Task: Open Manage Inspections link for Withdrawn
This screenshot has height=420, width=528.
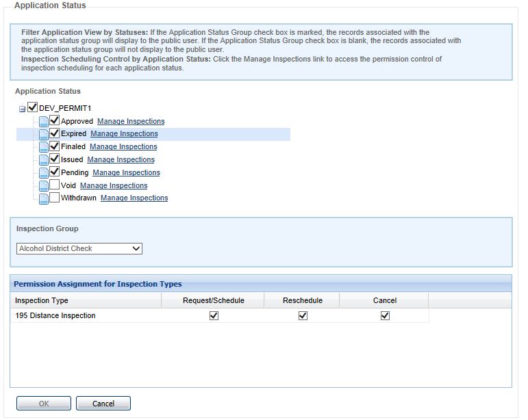Action: tap(134, 198)
